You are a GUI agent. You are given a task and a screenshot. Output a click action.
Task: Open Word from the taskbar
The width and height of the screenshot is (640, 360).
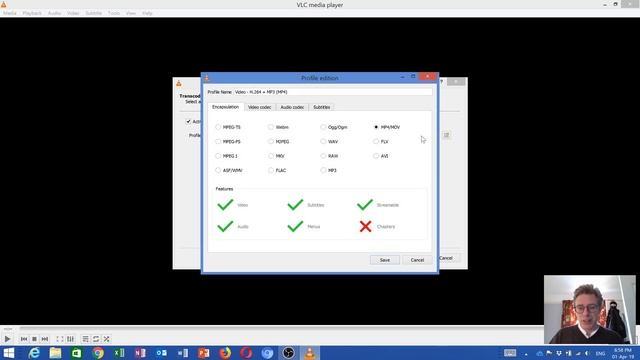click(182, 353)
